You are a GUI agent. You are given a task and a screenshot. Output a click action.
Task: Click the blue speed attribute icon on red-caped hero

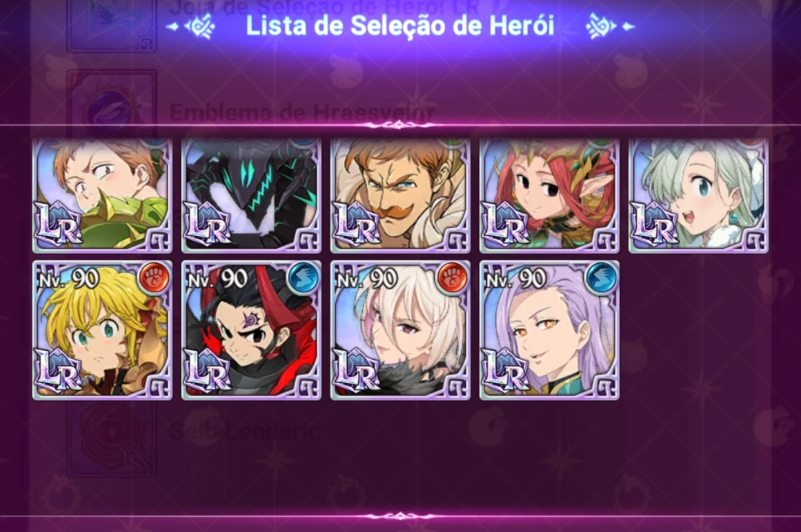point(303,278)
